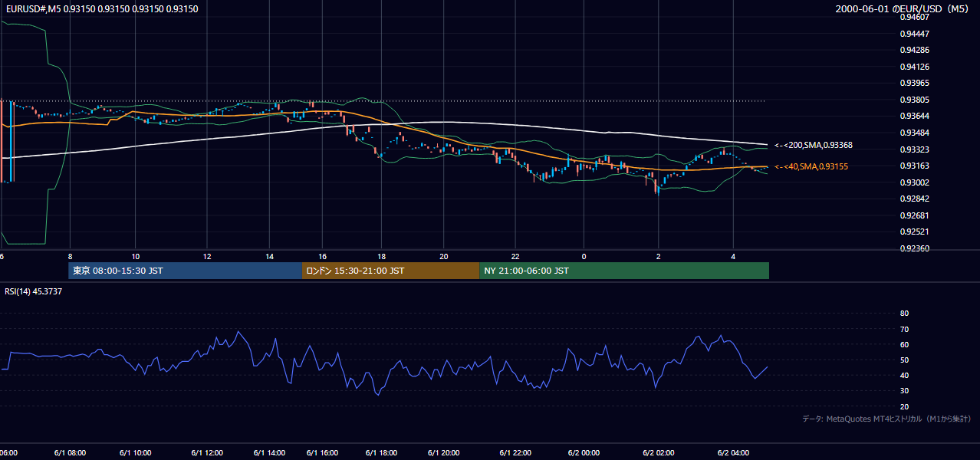
Task: Click the 6/2 00:00 time axis label
Action: [584, 453]
